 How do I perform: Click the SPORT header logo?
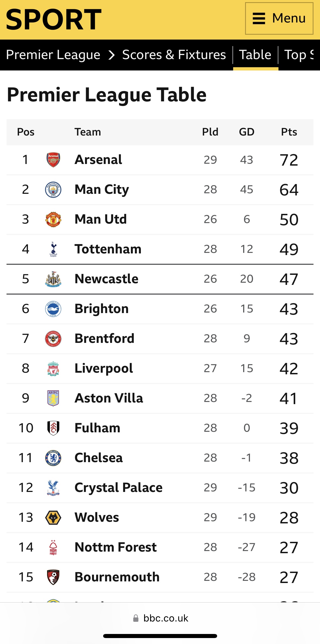[54, 20]
